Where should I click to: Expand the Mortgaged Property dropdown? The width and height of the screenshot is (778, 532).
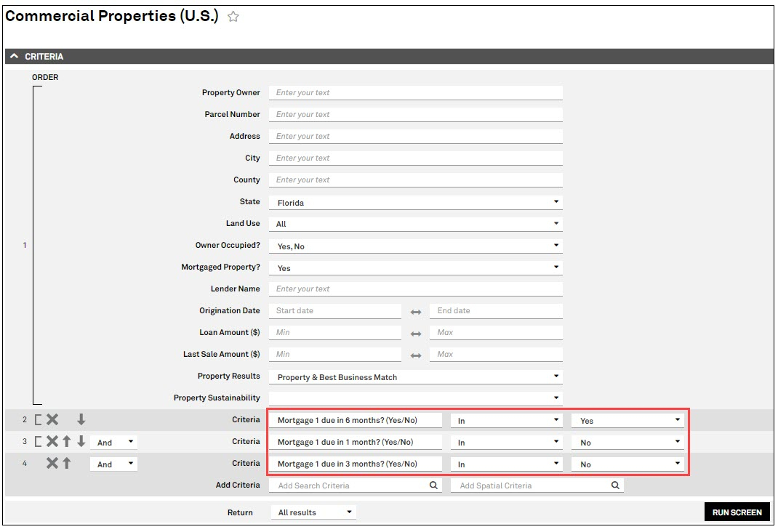tap(415, 267)
